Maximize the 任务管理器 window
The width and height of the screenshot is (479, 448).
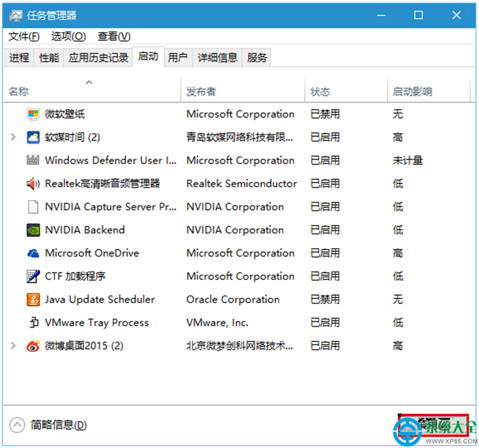pos(419,15)
